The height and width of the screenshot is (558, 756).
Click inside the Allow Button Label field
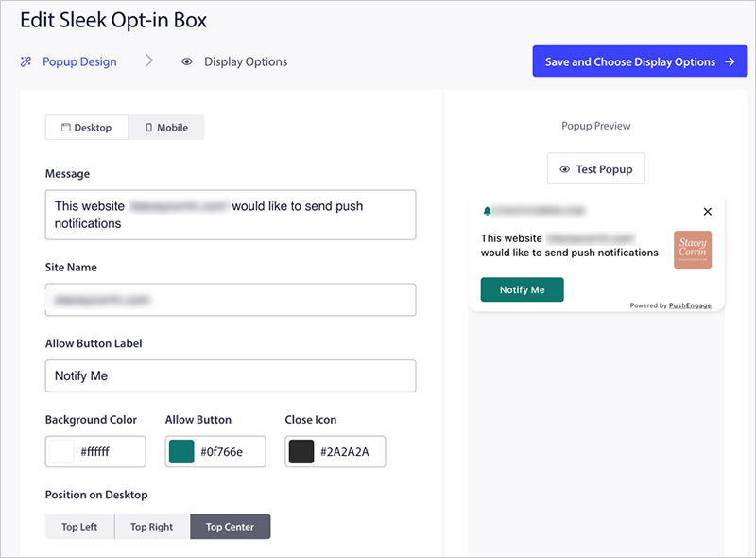231,375
